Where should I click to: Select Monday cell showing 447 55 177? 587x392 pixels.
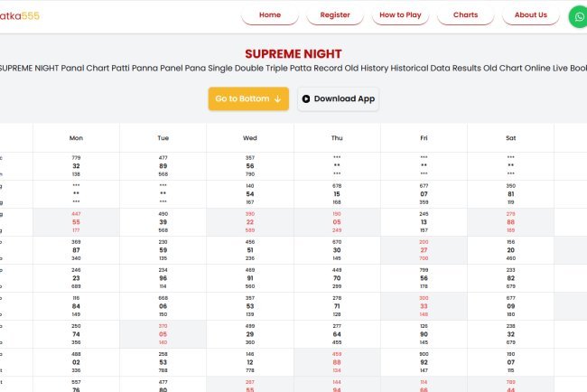click(x=76, y=222)
